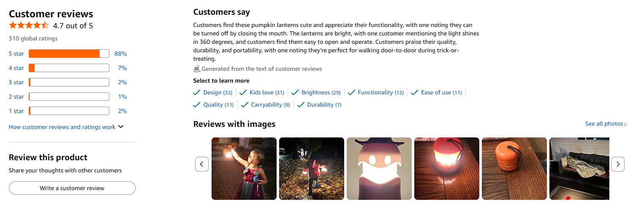
Task: Filter reviews by 5 star rating
Action: point(16,54)
